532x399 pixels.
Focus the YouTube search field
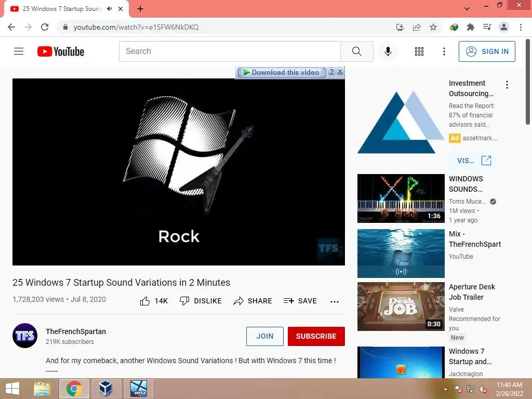(x=230, y=51)
